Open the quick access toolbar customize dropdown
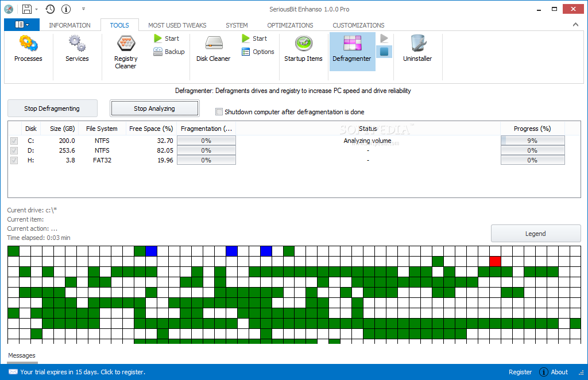The height and width of the screenshot is (380, 588). pyautogui.click(x=83, y=9)
